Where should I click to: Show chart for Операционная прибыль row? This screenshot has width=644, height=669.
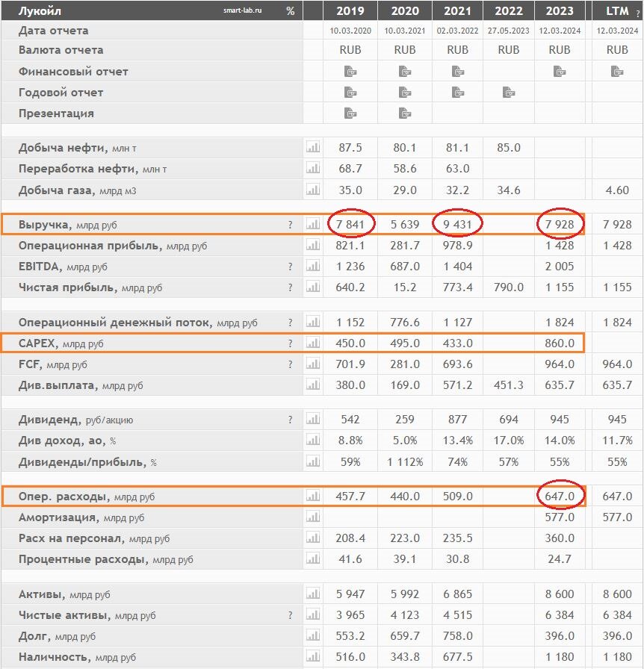(313, 246)
